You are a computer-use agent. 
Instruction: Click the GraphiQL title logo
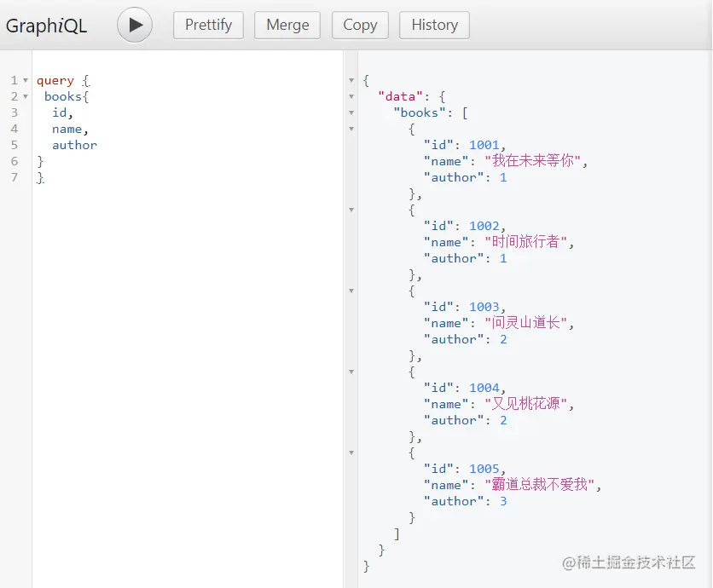coord(47,26)
